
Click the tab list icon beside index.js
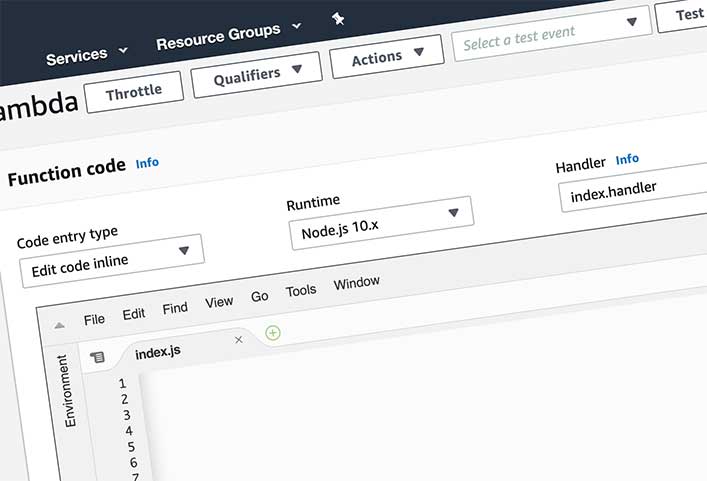(97, 357)
